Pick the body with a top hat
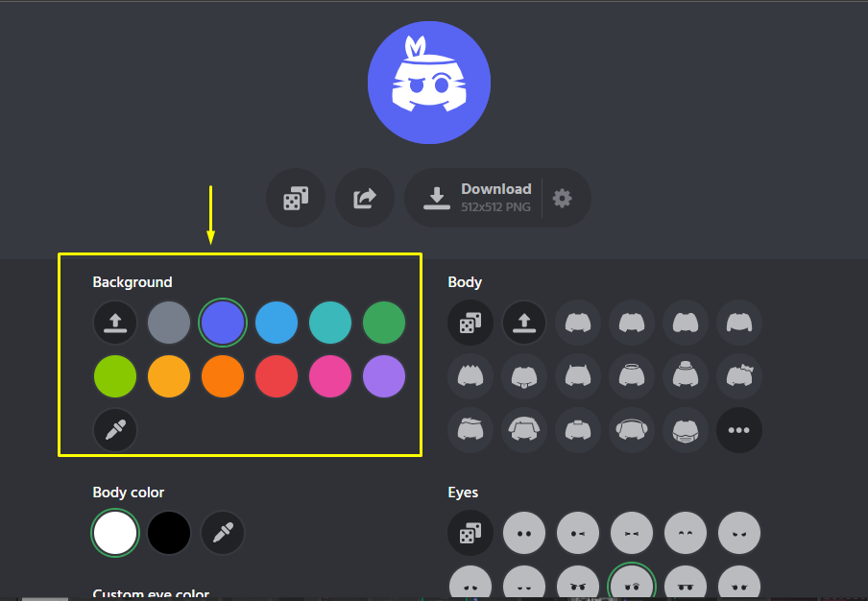This screenshot has height=601, width=868. pos(686,376)
